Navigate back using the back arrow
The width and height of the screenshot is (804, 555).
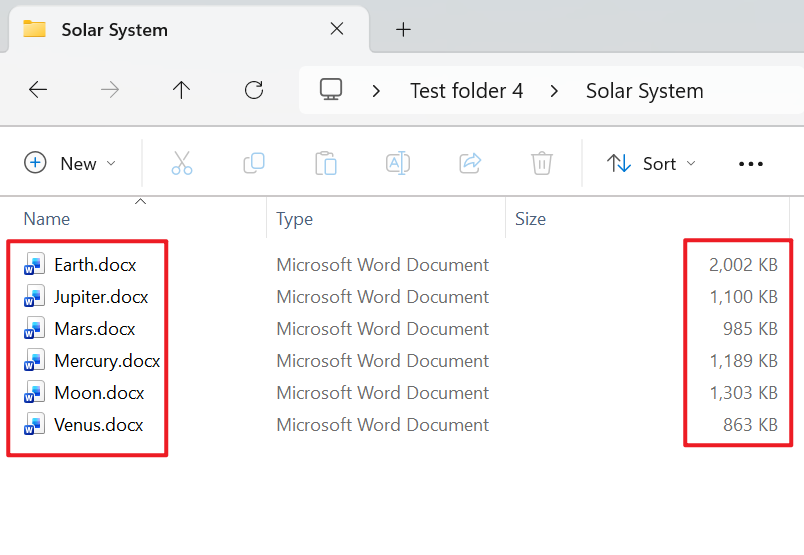click(38, 90)
